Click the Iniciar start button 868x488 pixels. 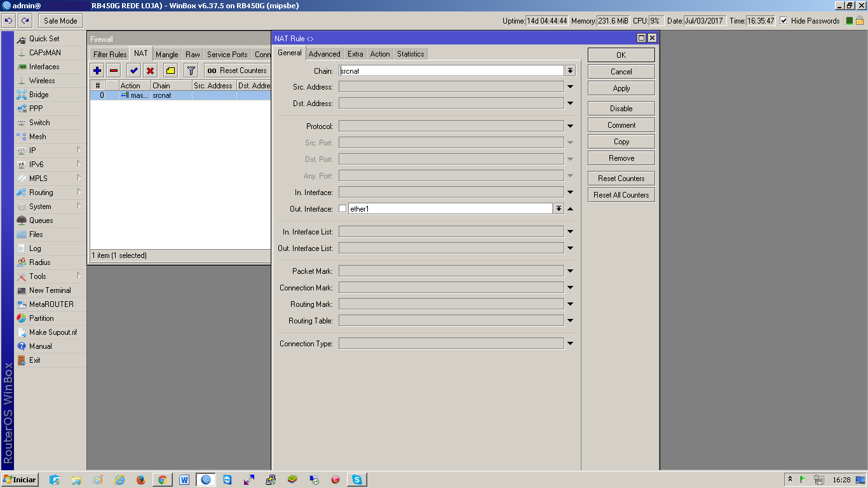coord(20,480)
